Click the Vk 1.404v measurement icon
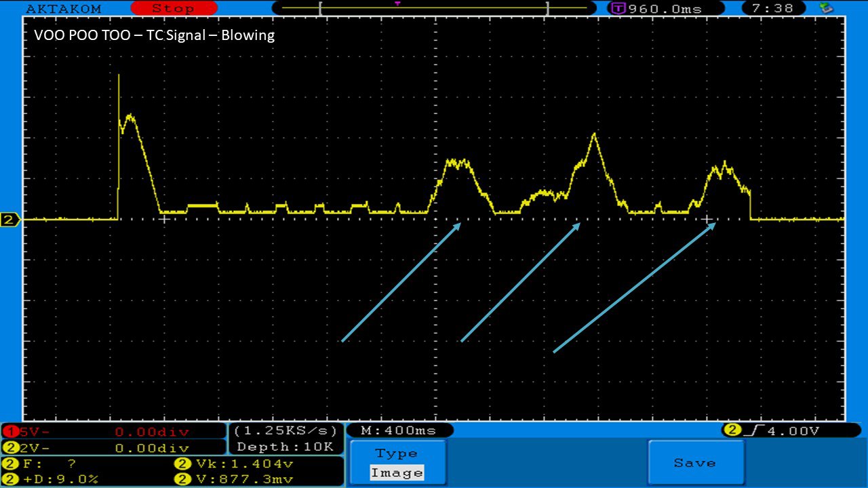The width and height of the screenshot is (868, 488). point(182,464)
